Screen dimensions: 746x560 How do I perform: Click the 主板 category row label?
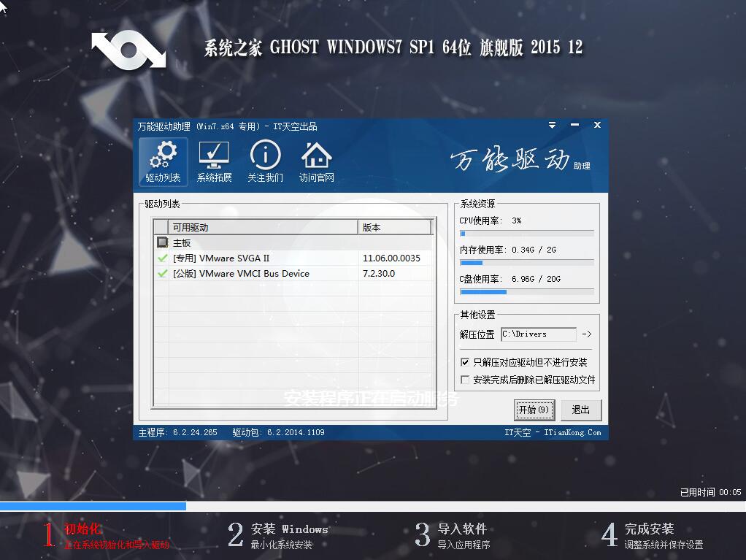pos(182,243)
